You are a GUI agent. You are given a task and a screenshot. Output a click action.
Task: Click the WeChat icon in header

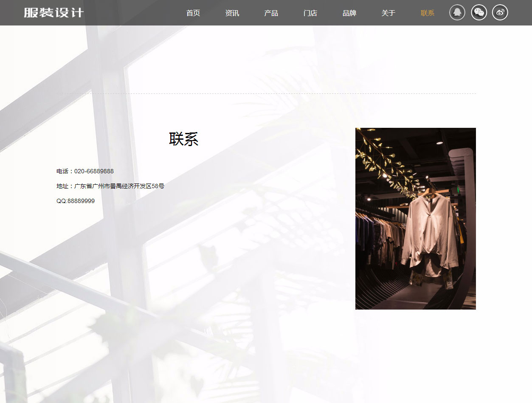[x=479, y=12]
